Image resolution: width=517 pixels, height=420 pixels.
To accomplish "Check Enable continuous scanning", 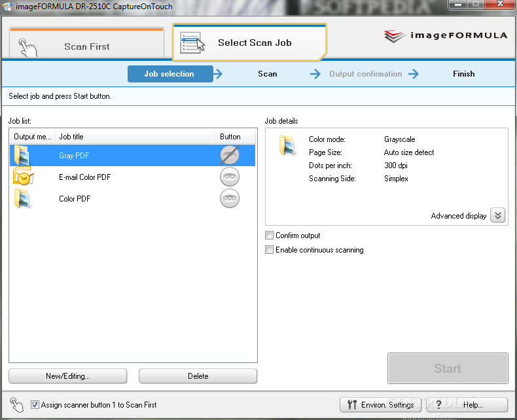I will tap(270, 250).
